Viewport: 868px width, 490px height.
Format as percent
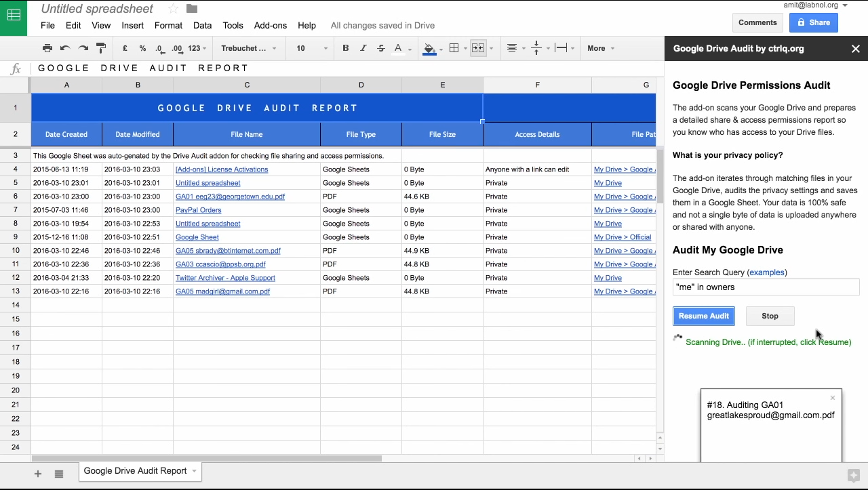pos(142,48)
